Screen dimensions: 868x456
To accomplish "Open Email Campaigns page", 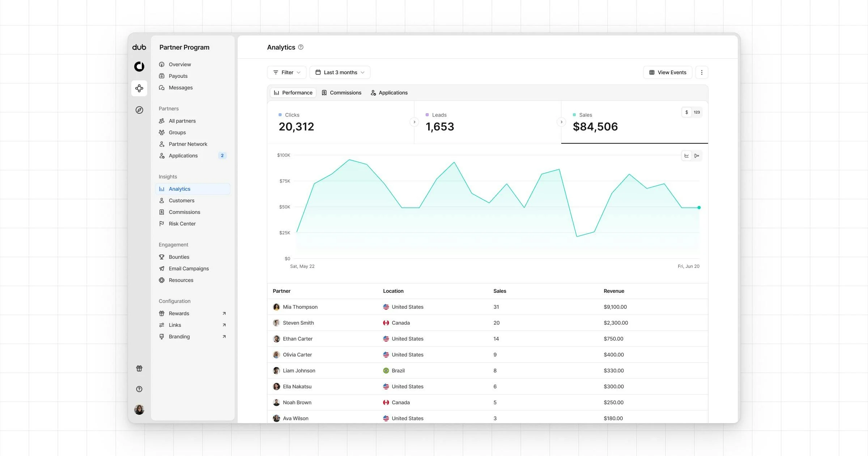I will point(193,269).
